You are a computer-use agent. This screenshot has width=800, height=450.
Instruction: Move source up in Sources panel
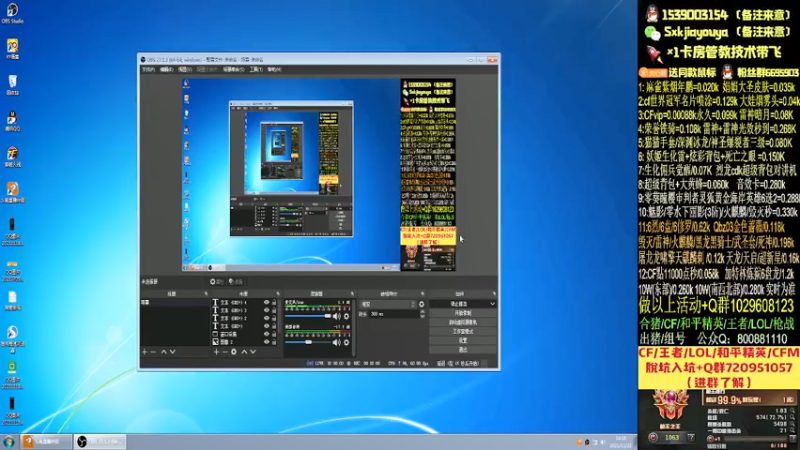click(244, 352)
